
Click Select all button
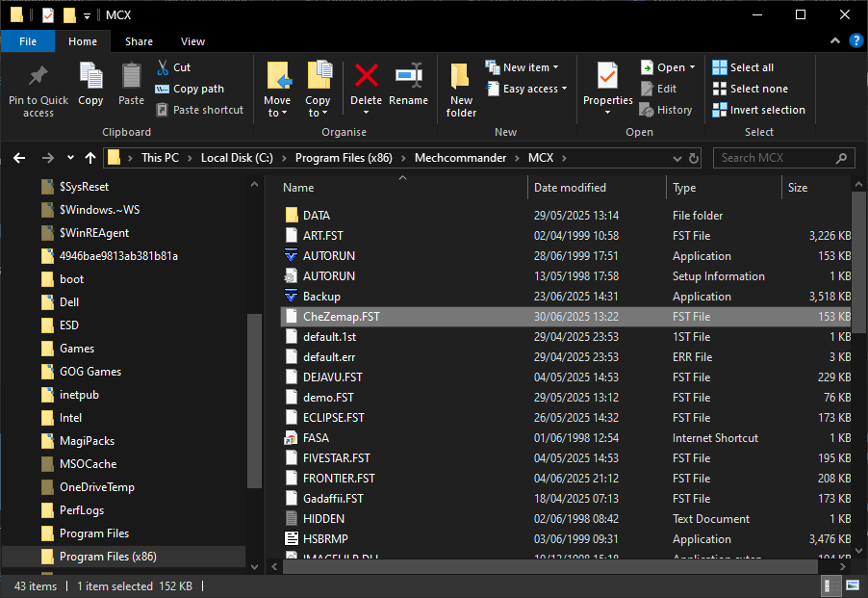(x=743, y=67)
